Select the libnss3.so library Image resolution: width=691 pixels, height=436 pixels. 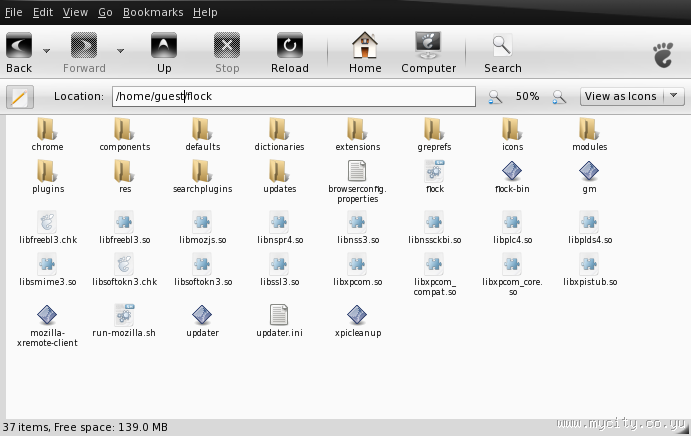(357, 227)
